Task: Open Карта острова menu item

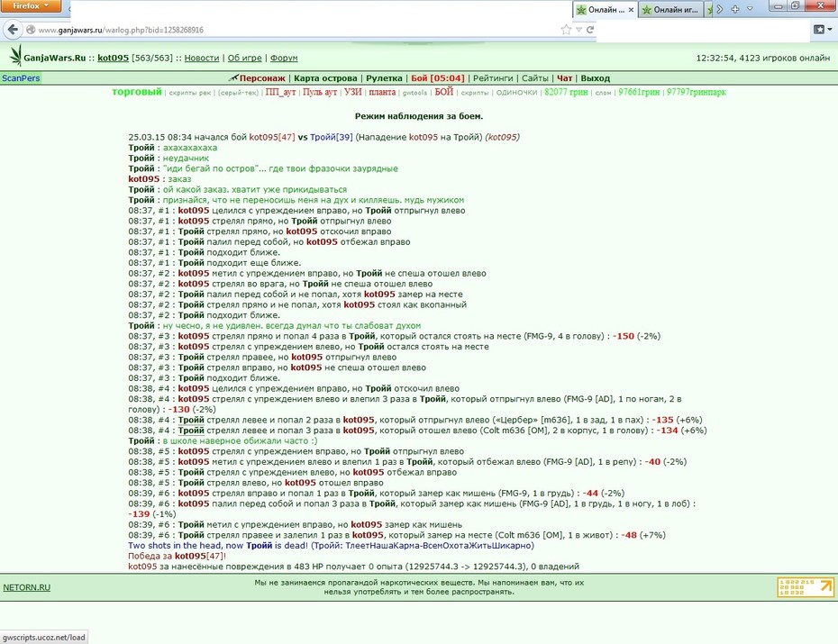Action: (x=325, y=78)
